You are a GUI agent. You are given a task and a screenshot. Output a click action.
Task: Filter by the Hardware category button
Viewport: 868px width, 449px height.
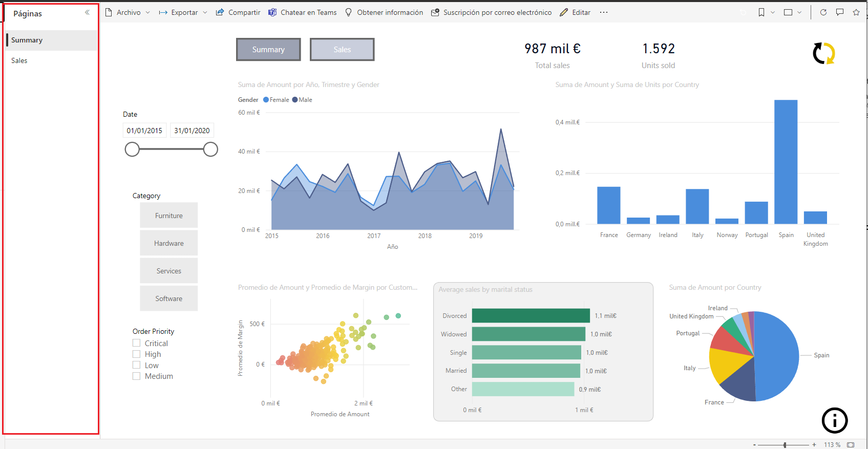tap(169, 243)
